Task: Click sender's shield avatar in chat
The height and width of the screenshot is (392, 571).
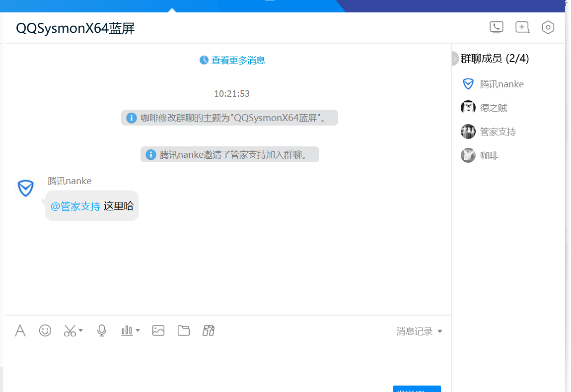Action: 25,188
